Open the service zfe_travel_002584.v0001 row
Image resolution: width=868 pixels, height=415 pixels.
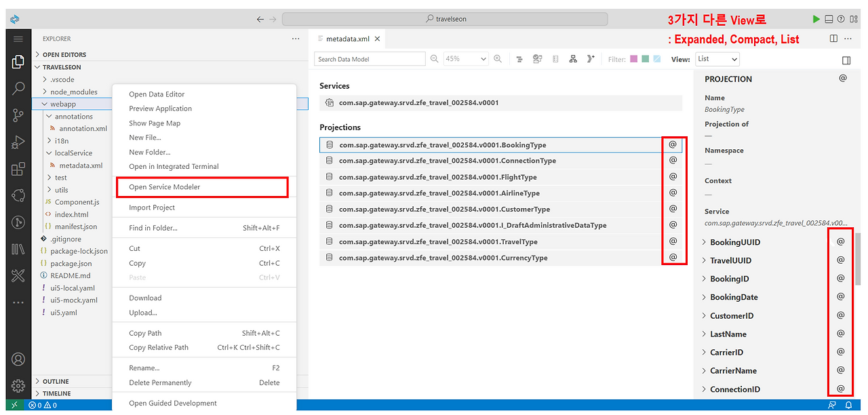pos(500,103)
